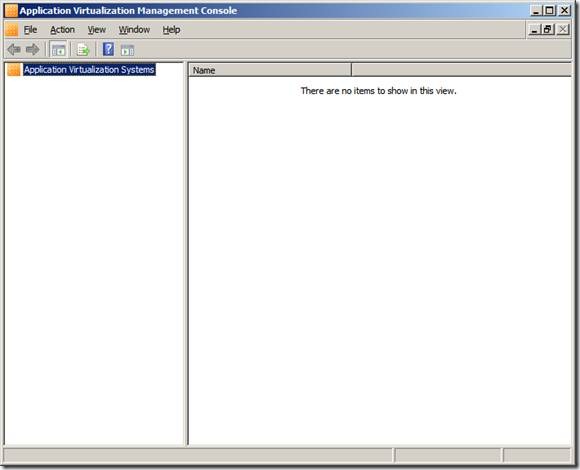Viewport: 580px width, 470px height.
Task: Minimize the inner MDI console window
Action: [534, 30]
